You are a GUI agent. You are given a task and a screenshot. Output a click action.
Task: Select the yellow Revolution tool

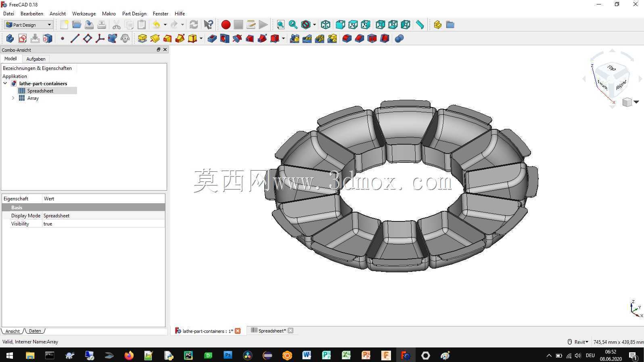pyautogui.click(x=155, y=38)
